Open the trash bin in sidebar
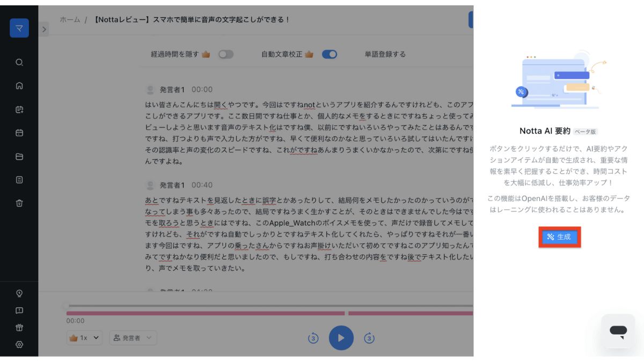 tap(19, 203)
